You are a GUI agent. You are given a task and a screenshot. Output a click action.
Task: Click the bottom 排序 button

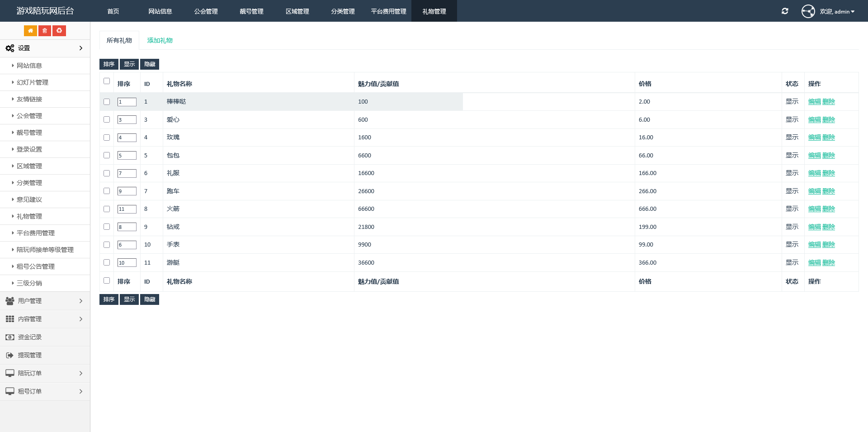pyautogui.click(x=109, y=299)
